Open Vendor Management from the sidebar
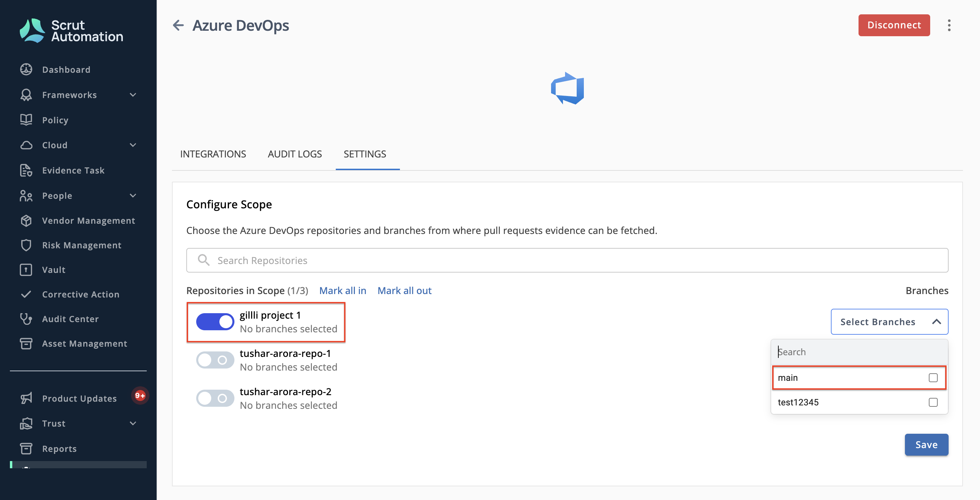 pyautogui.click(x=89, y=221)
